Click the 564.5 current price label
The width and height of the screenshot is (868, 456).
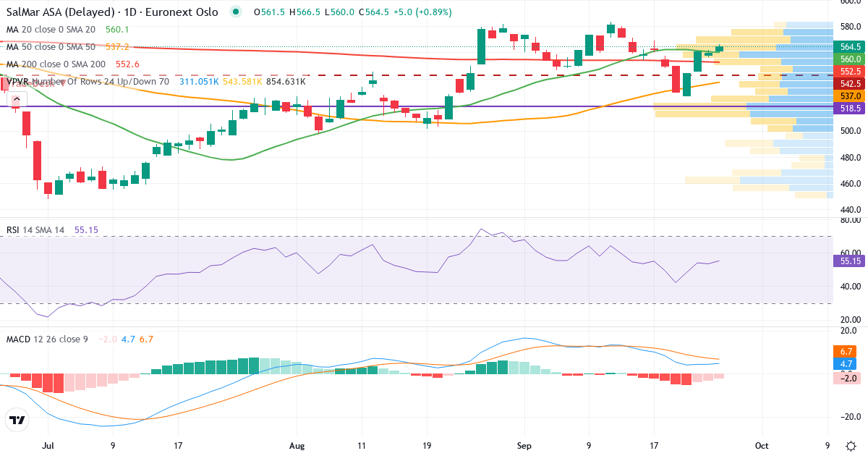pyautogui.click(x=851, y=47)
